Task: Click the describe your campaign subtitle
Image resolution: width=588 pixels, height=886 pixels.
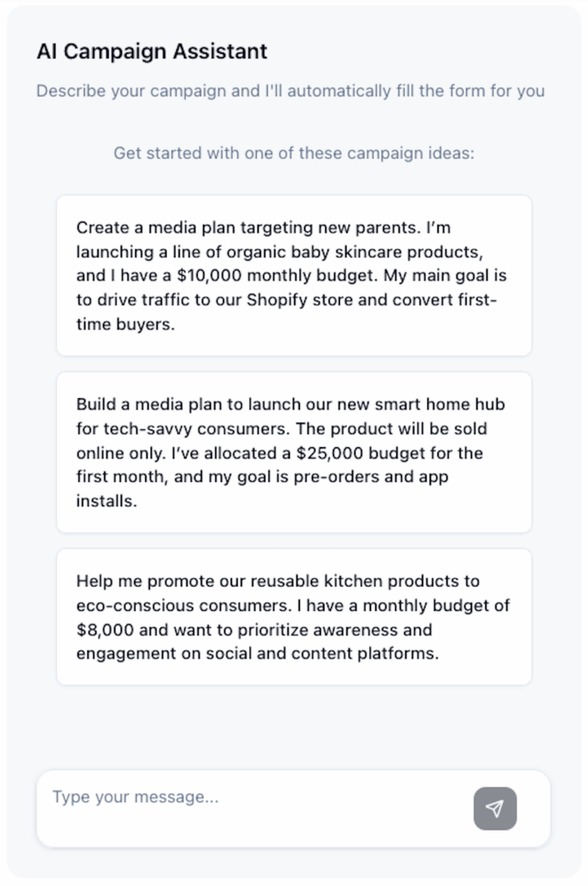Action: pos(291,90)
